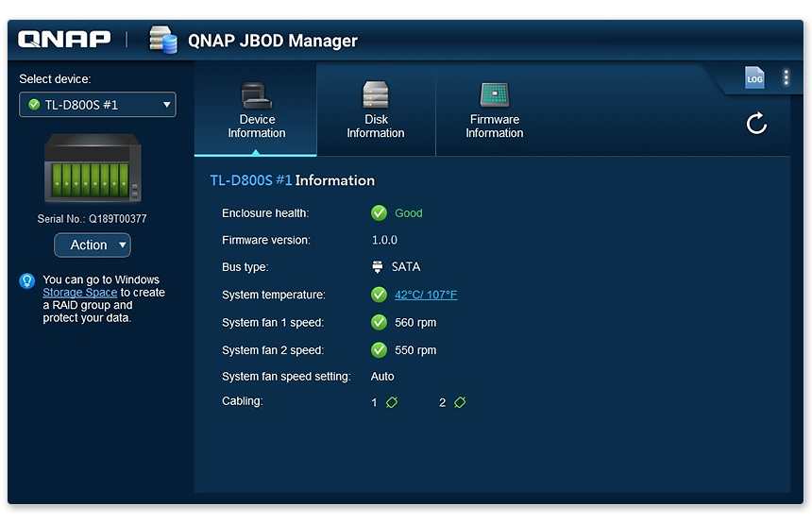This screenshot has width=812, height=524.
Task: Click the enclosure health green check icon
Action: (379, 212)
